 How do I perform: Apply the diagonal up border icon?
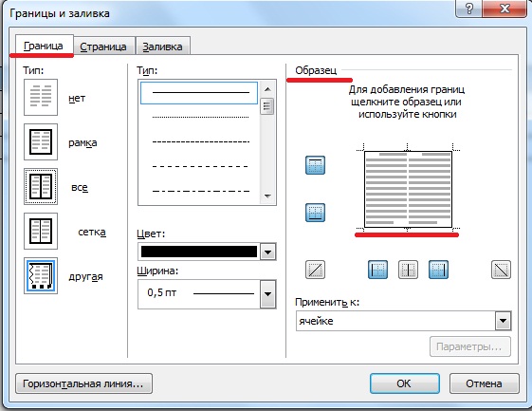pos(315,270)
